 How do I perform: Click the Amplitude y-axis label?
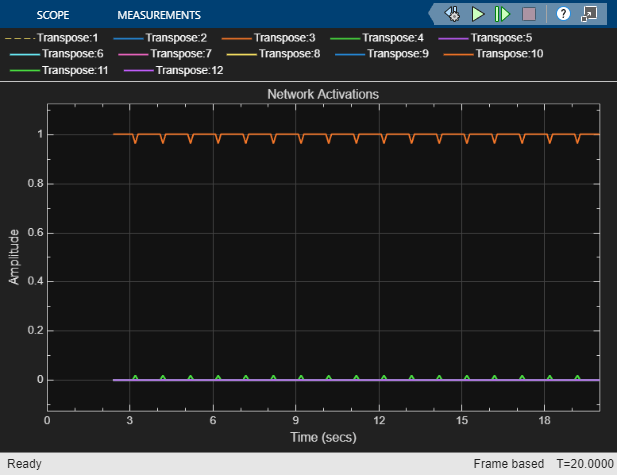14,256
